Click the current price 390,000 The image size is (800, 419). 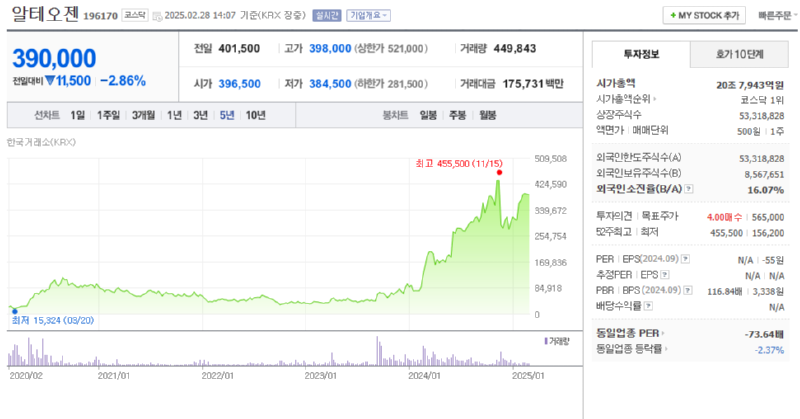pyautogui.click(x=54, y=58)
